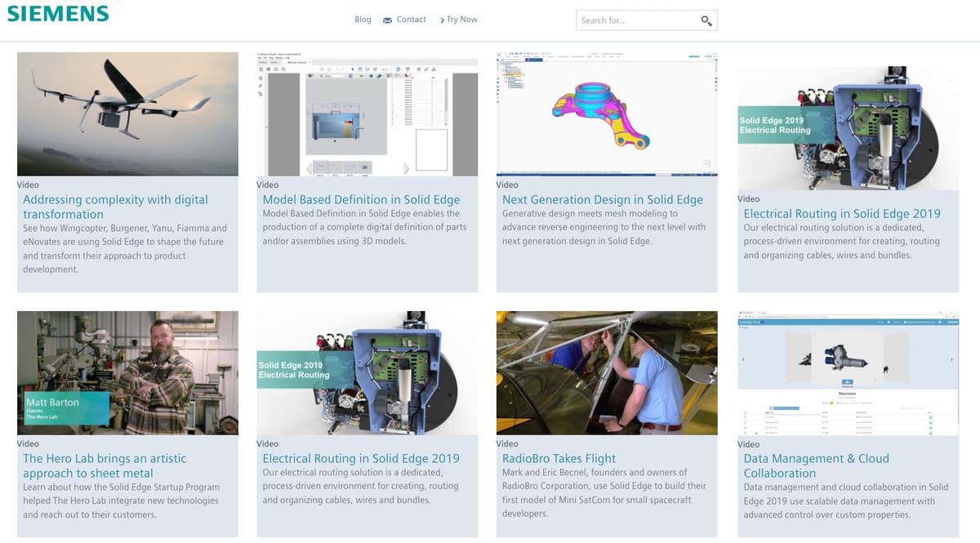Viewport: 980px width, 543px height.
Task: Open 'Data Management & Cloud Collaboration' title
Action: 817,465
